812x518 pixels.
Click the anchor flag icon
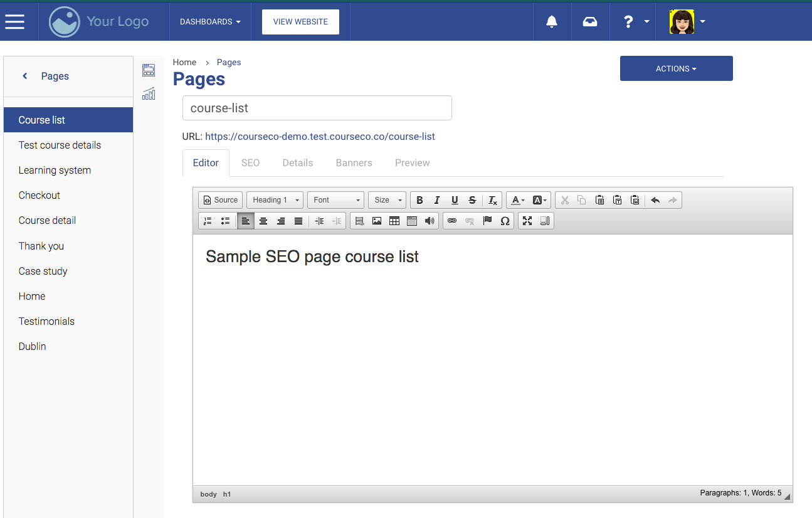click(x=487, y=221)
